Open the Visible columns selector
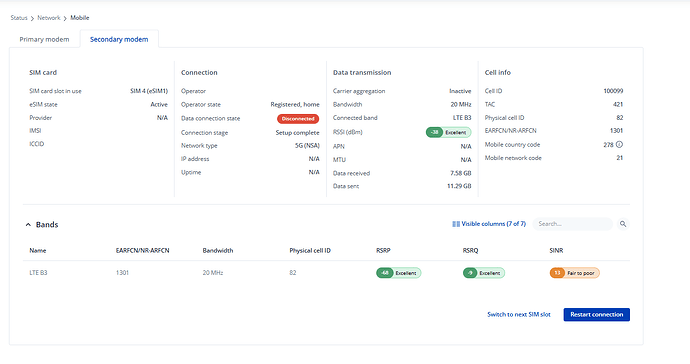This screenshot has width=690, height=364. tap(489, 224)
